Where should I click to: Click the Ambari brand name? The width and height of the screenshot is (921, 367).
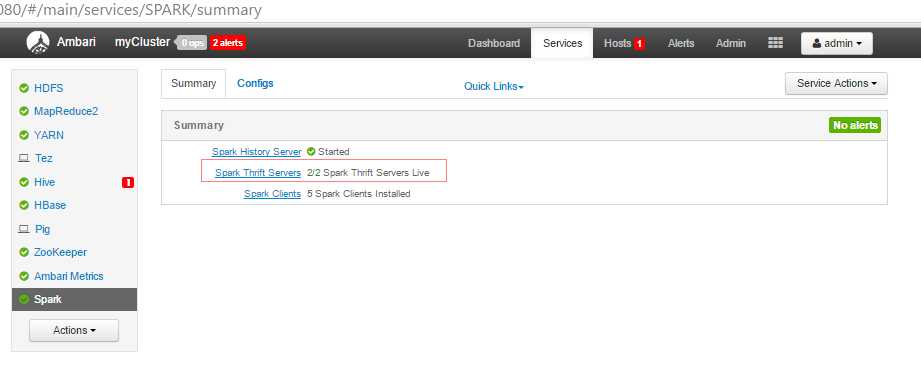76,42
